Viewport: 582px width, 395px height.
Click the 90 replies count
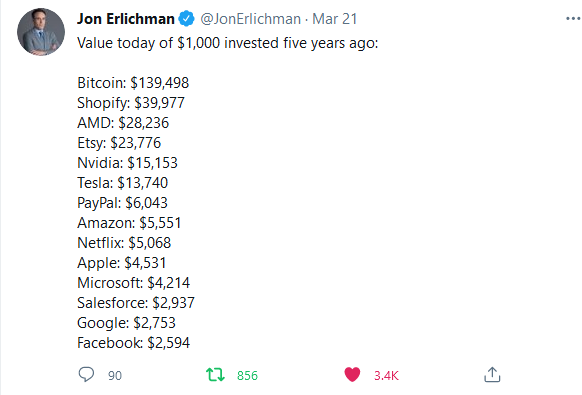pos(115,375)
